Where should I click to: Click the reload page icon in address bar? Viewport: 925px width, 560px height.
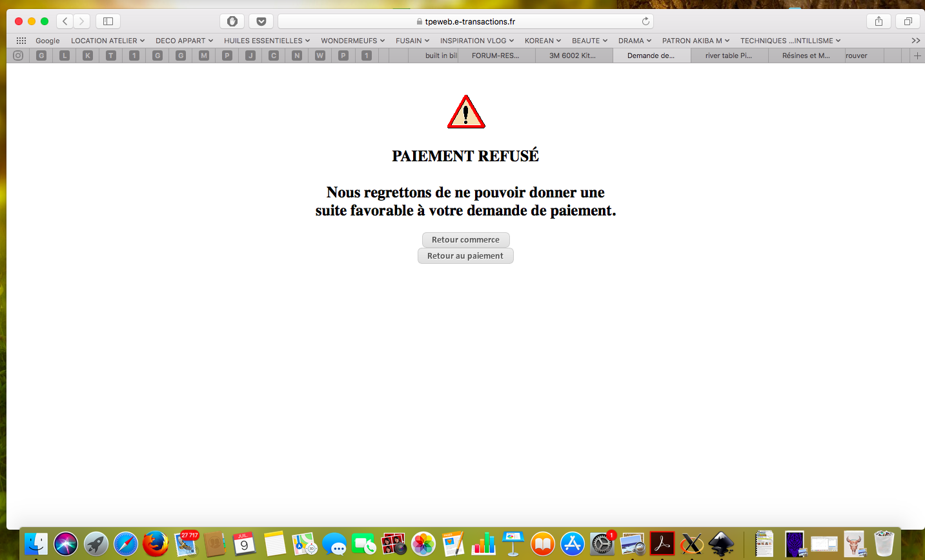pyautogui.click(x=645, y=21)
